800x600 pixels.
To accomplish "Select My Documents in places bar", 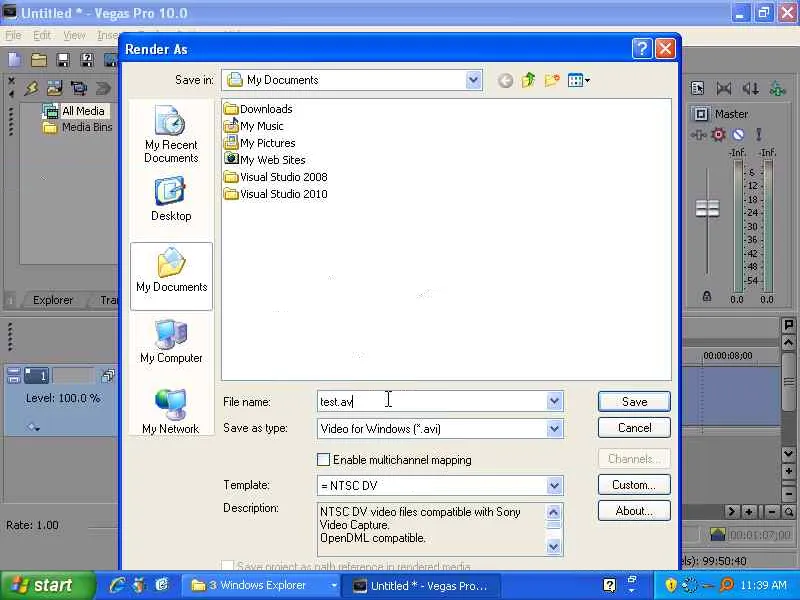I will click(171, 276).
